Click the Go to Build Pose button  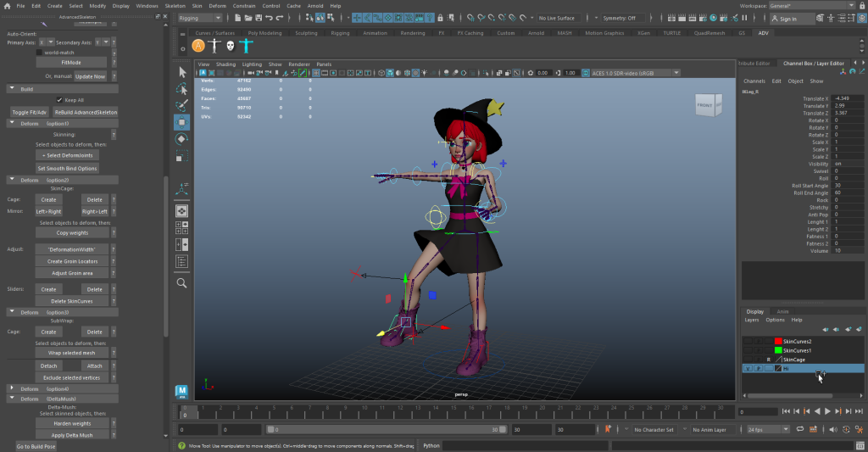coord(36,446)
